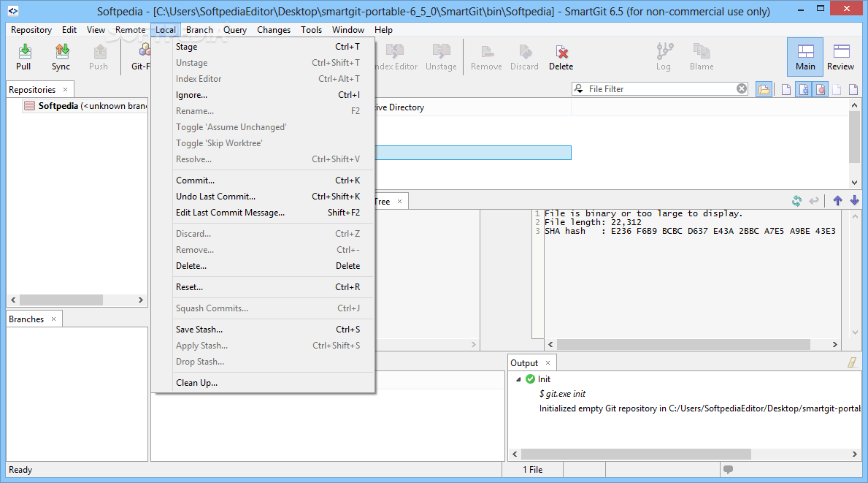The width and height of the screenshot is (868, 483).
Task: Choose Ignore... from the Local menu
Action: pos(264,95)
